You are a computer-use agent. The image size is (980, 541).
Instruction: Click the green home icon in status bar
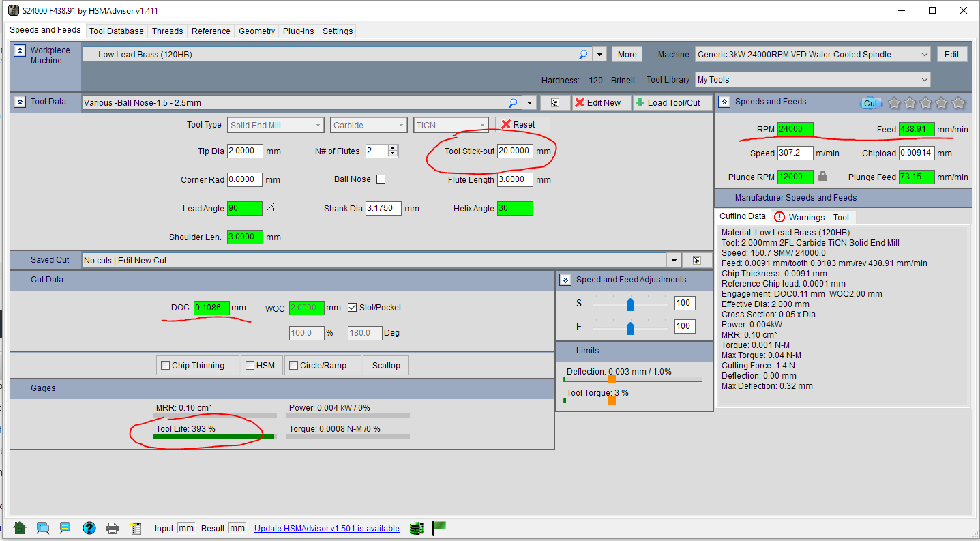20,528
